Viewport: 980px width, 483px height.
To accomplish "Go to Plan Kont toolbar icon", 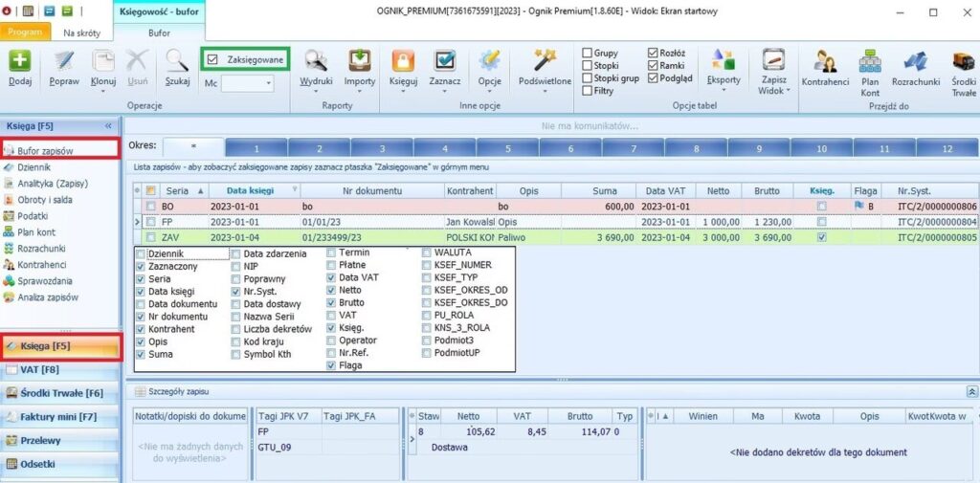I will pyautogui.click(x=870, y=61).
